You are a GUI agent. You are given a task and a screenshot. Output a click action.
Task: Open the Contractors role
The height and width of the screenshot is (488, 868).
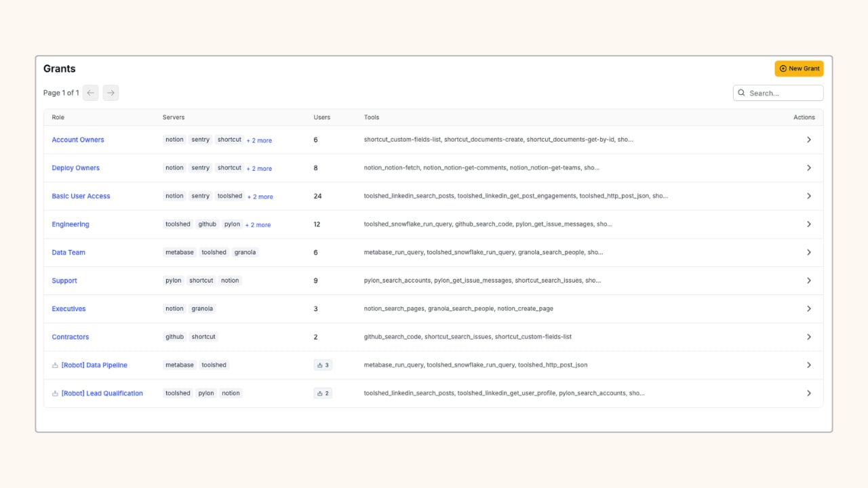[x=71, y=337]
